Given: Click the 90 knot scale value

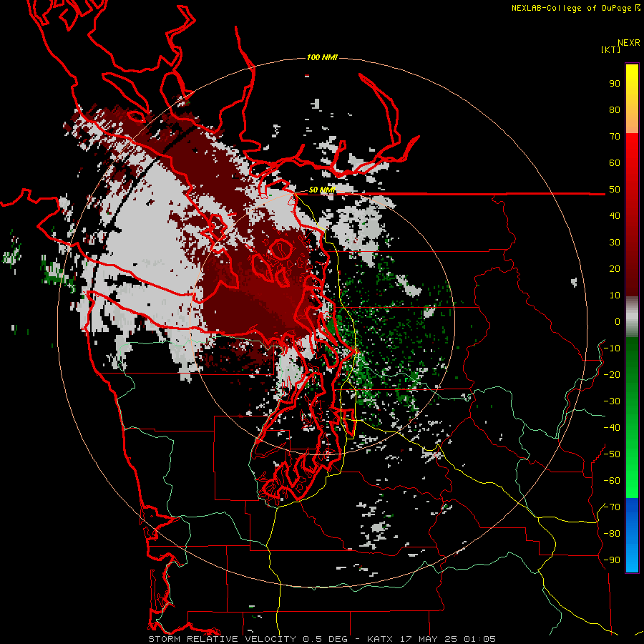Looking at the screenshot, I should click(615, 84).
